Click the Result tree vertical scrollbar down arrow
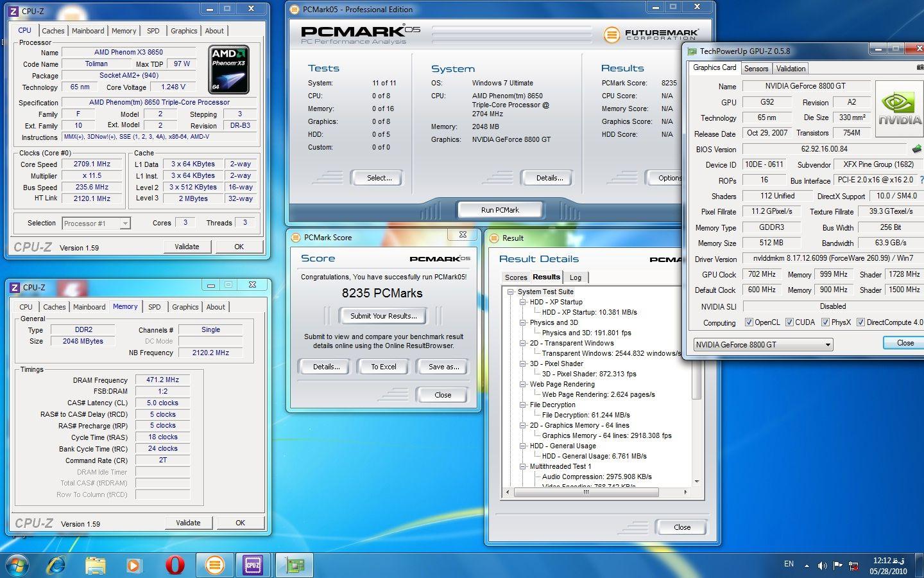 [x=697, y=481]
